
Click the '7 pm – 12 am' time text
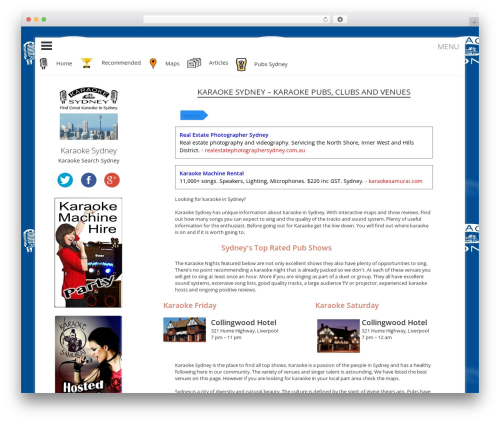click(377, 337)
